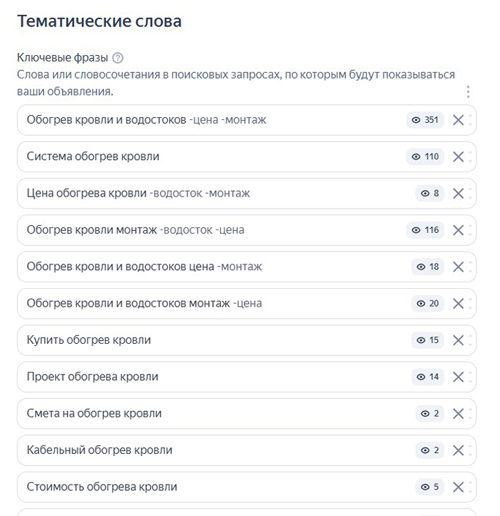
Task: Remove phrase 'Система обогрев кровли'
Action: pyautogui.click(x=458, y=157)
